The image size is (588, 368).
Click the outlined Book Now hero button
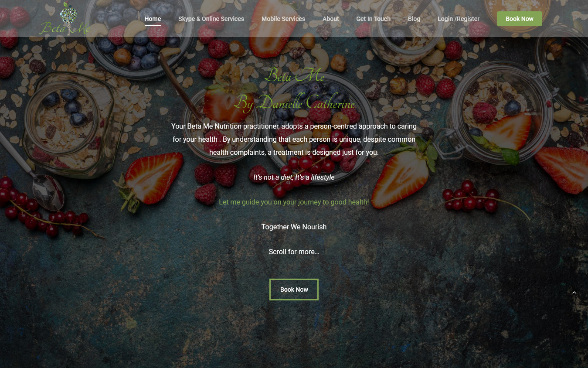[x=294, y=290]
